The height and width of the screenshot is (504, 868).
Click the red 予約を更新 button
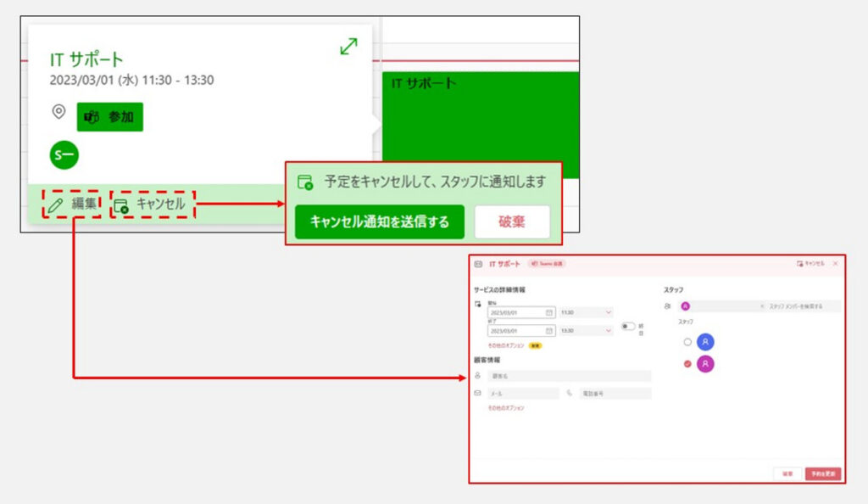(x=823, y=474)
